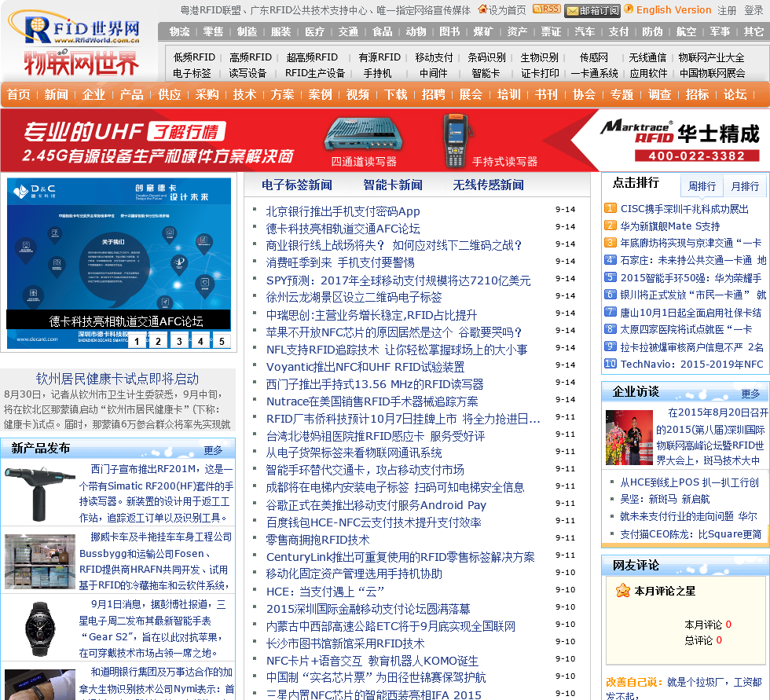This screenshot has width=770, height=700.
Task: Open the Gear S2 smartwatch image
Action: tap(40, 629)
